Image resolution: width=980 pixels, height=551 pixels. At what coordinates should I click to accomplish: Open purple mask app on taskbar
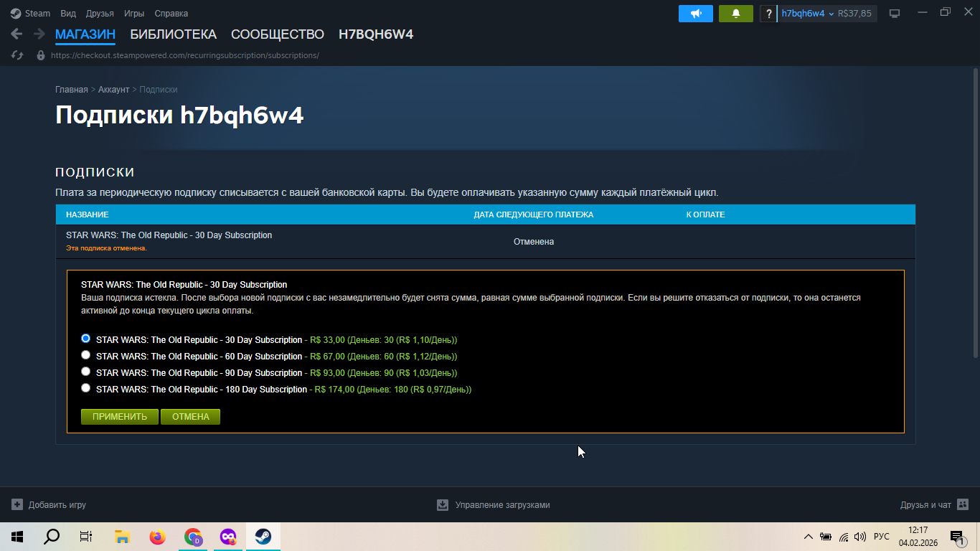coord(228,537)
